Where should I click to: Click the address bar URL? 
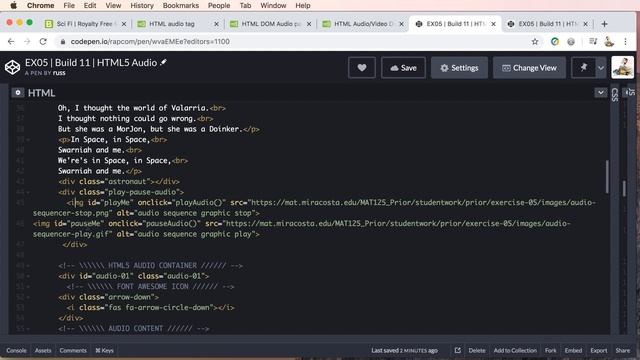[x=150, y=42]
